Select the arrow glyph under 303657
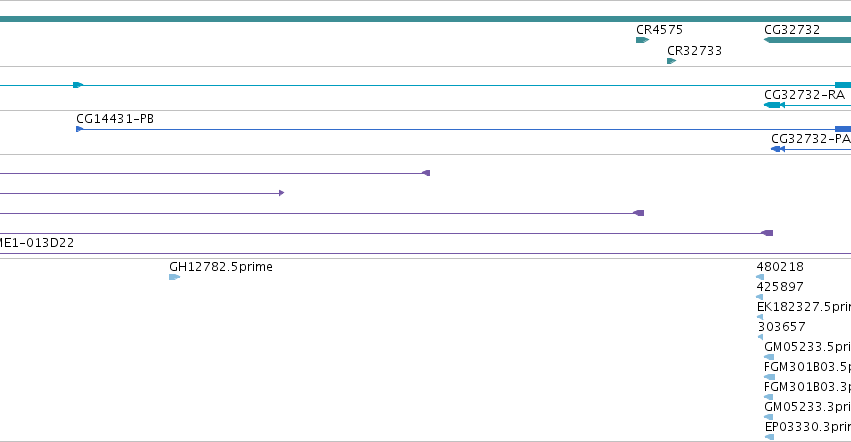 tap(760, 337)
